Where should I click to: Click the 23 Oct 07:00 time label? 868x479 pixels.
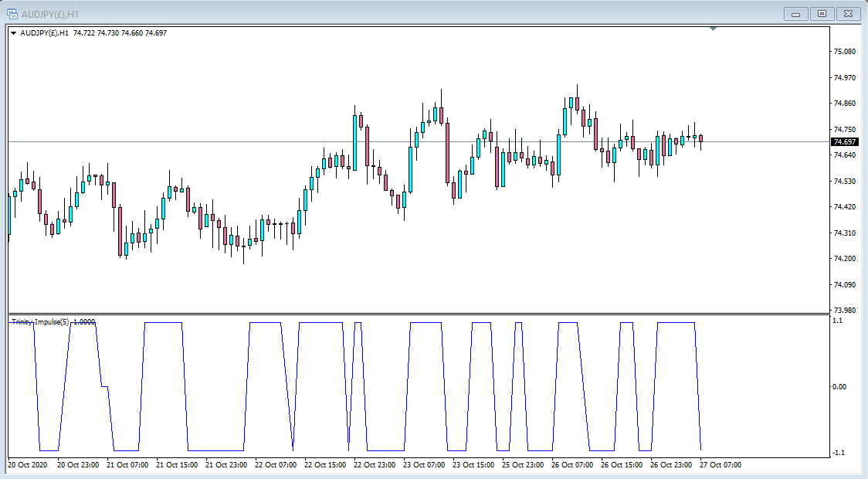click(x=424, y=465)
